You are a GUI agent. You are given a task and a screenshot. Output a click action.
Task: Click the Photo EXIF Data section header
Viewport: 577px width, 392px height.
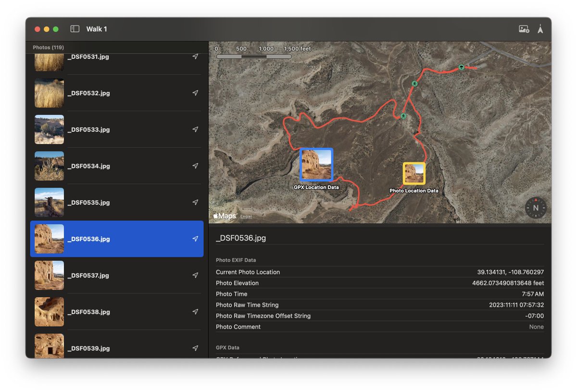[x=236, y=260]
